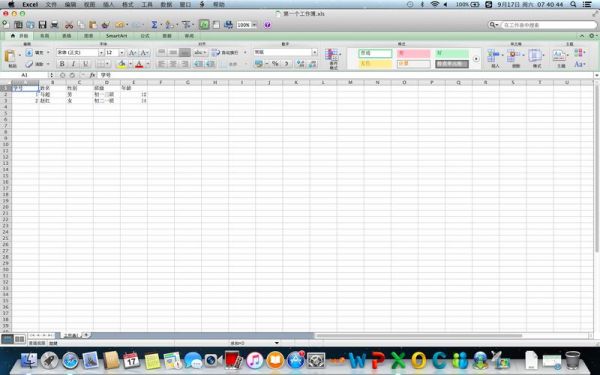Click the worksheet search field
The width and height of the screenshot is (600, 375).
pyautogui.click(x=549, y=25)
